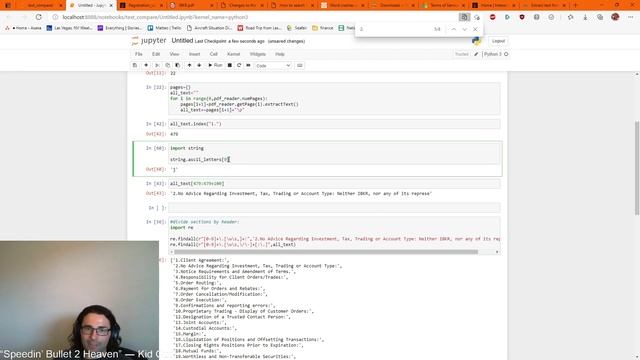640x360 pixels.
Task: Click the Jupyter logo
Action: [x=149, y=40]
